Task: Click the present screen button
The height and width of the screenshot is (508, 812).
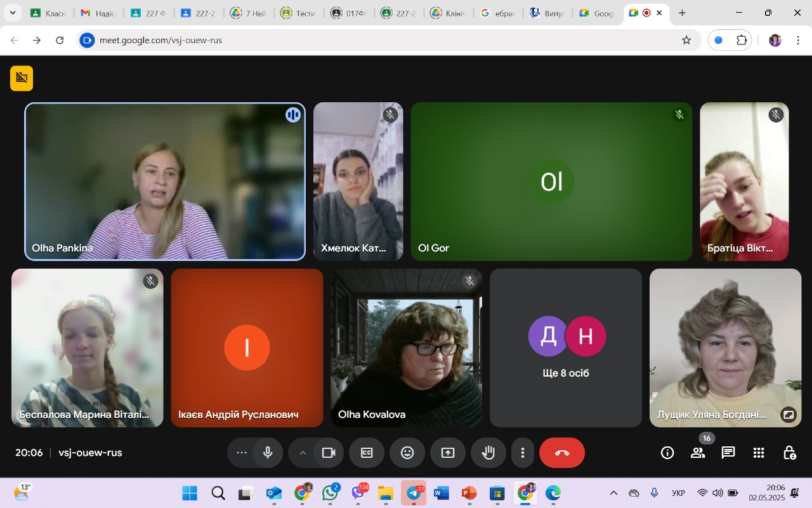Action: coord(448,453)
